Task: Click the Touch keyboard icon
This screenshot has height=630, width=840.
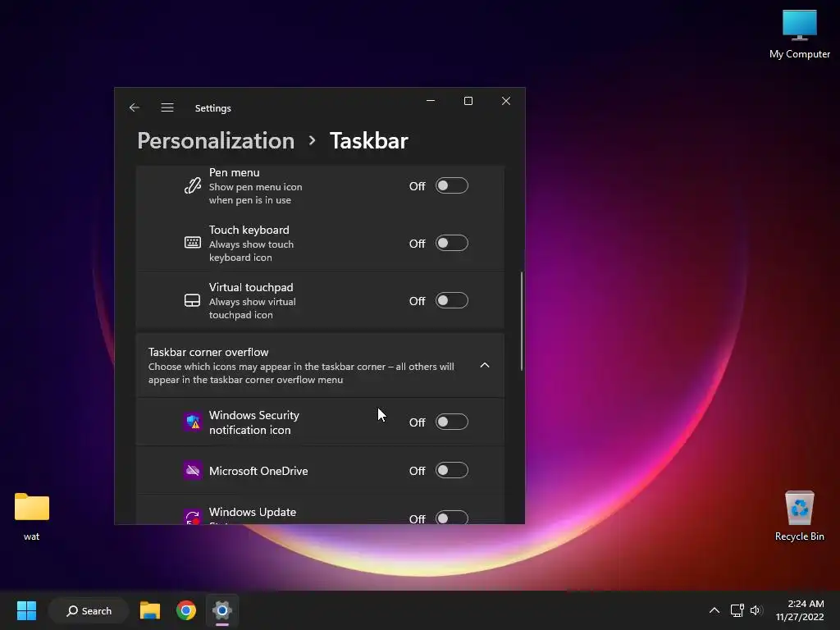Action: pos(192,243)
